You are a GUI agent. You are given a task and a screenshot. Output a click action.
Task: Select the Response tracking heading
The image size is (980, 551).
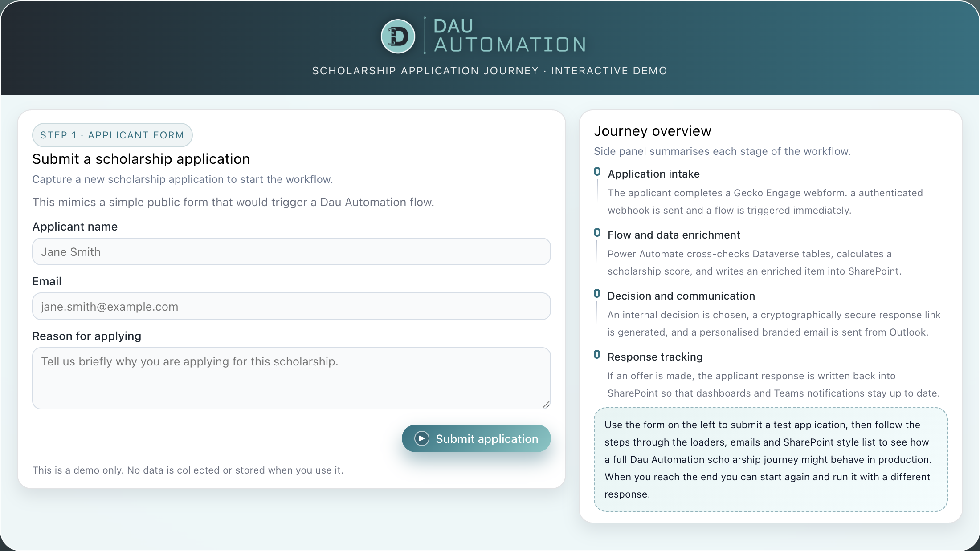[655, 357]
